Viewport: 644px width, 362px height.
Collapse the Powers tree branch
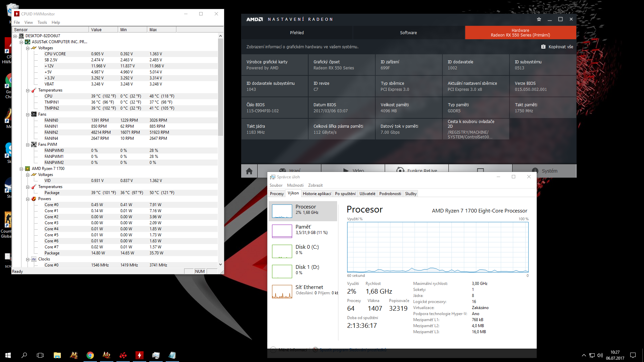pos(28,199)
